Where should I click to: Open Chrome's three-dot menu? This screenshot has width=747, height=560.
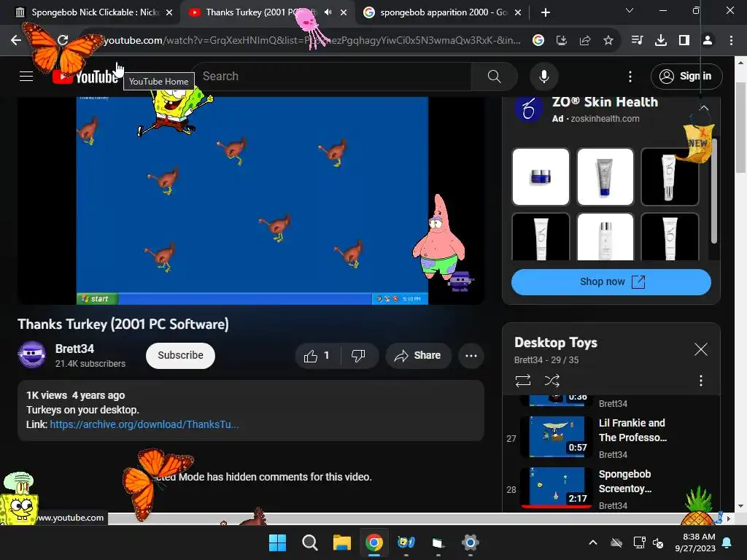tap(731, 41)
